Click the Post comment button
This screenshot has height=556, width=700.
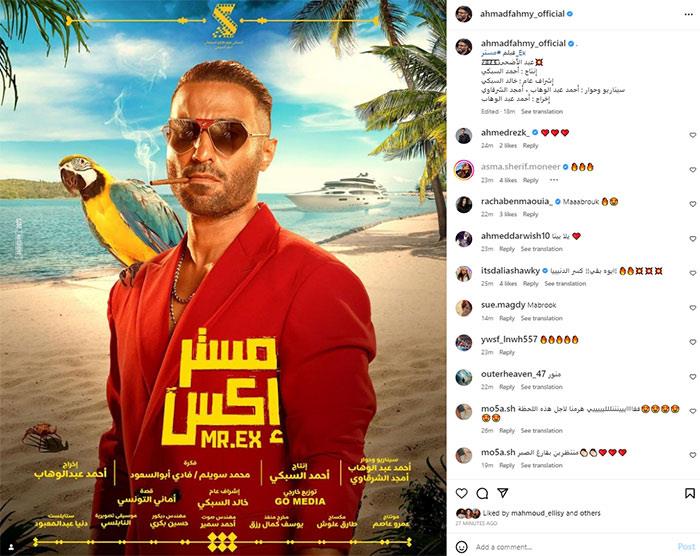click(686, 546)
